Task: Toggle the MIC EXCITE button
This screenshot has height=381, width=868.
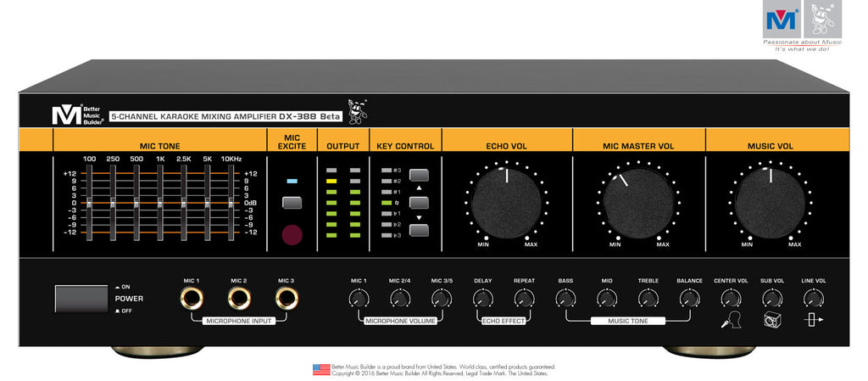Action: [x=292, y=203]
